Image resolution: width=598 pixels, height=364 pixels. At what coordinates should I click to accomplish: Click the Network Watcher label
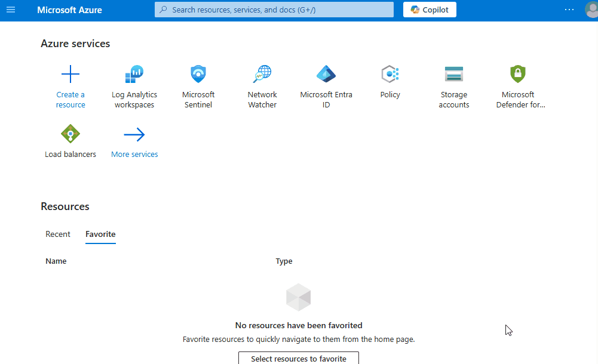click(262, 100)
